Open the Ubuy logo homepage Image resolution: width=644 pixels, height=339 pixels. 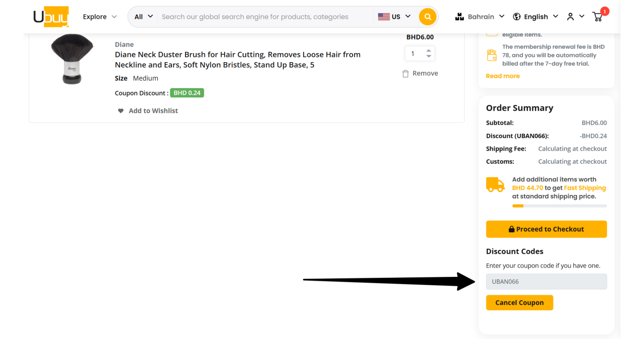(x=51, y=16)
